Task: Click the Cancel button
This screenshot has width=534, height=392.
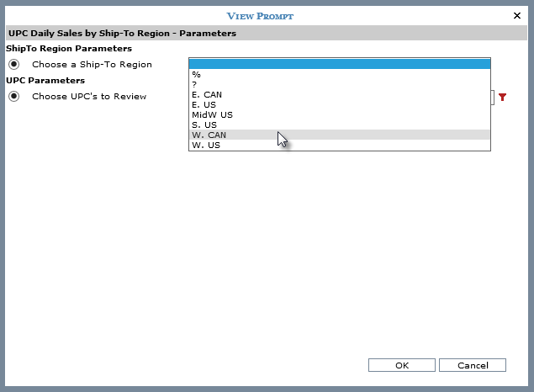Action: [471, 365]
